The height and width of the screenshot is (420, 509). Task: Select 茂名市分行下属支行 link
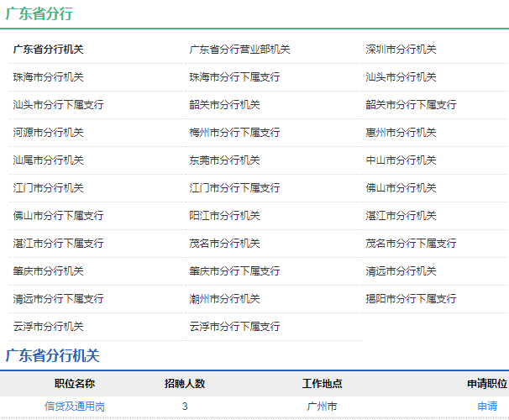tap(411, 244)
